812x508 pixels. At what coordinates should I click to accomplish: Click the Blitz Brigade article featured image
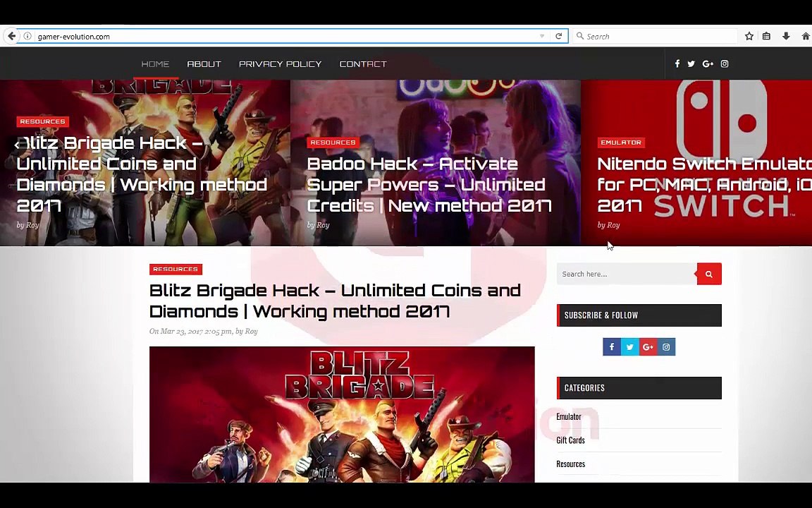click(x=342, y=414)
